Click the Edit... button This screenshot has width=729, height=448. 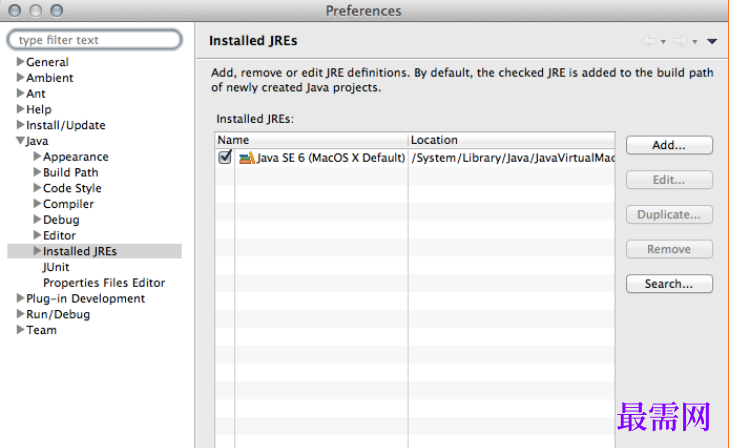click(x=669, y=180)
